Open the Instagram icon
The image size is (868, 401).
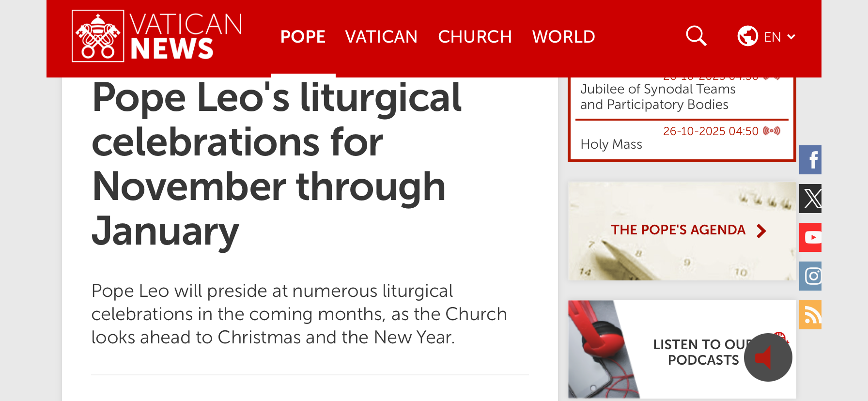810,276
